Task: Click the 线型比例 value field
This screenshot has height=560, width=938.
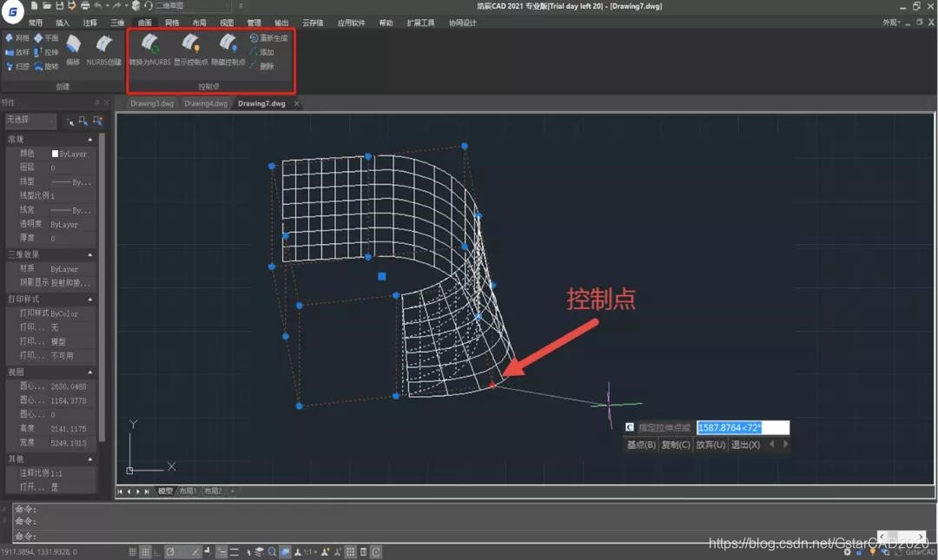Action: click(72, 195)
